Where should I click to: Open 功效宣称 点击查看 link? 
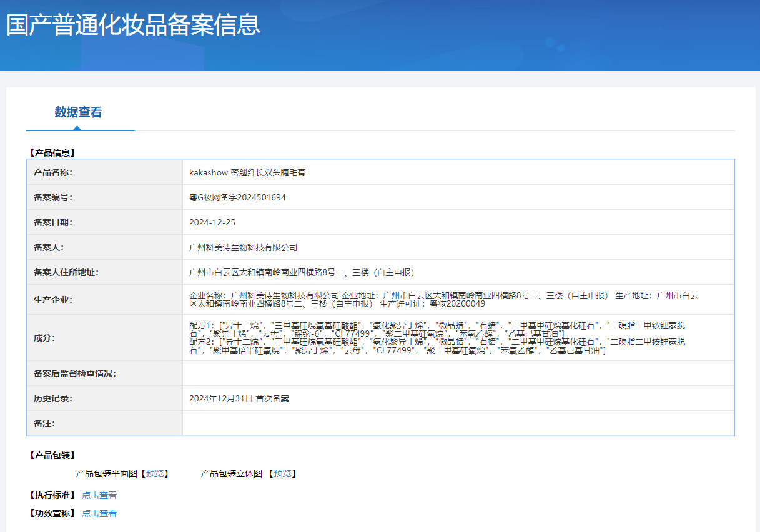tap(99, 513)
